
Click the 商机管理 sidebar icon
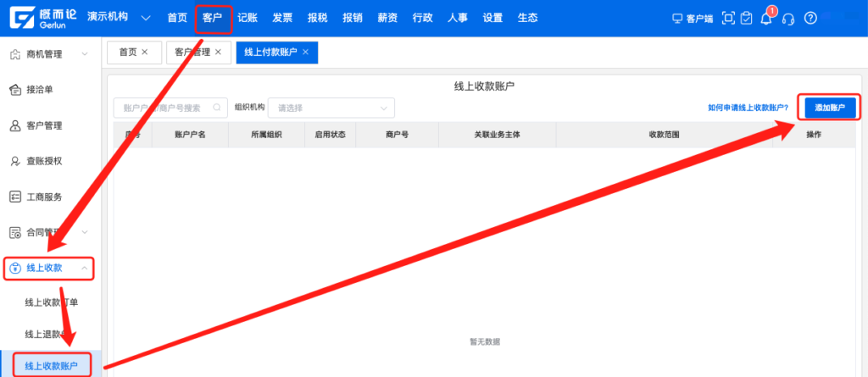coord(15,54)
